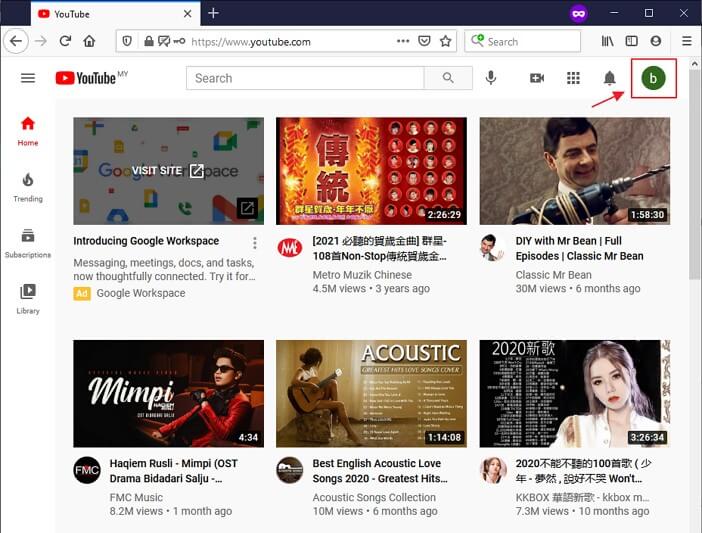Viewport: 702px width, 533px height.
Task: Open a new browser tab
Action: [214, 13]
